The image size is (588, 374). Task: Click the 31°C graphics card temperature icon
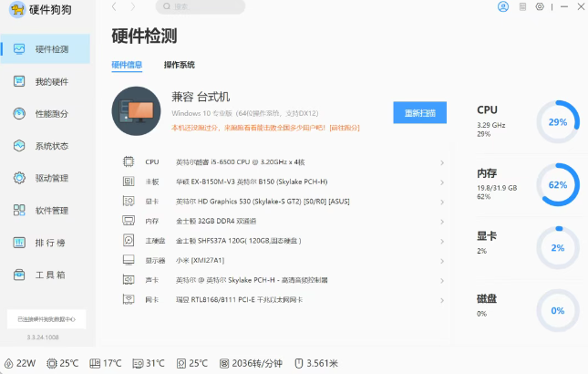click(x=138, y=363)
